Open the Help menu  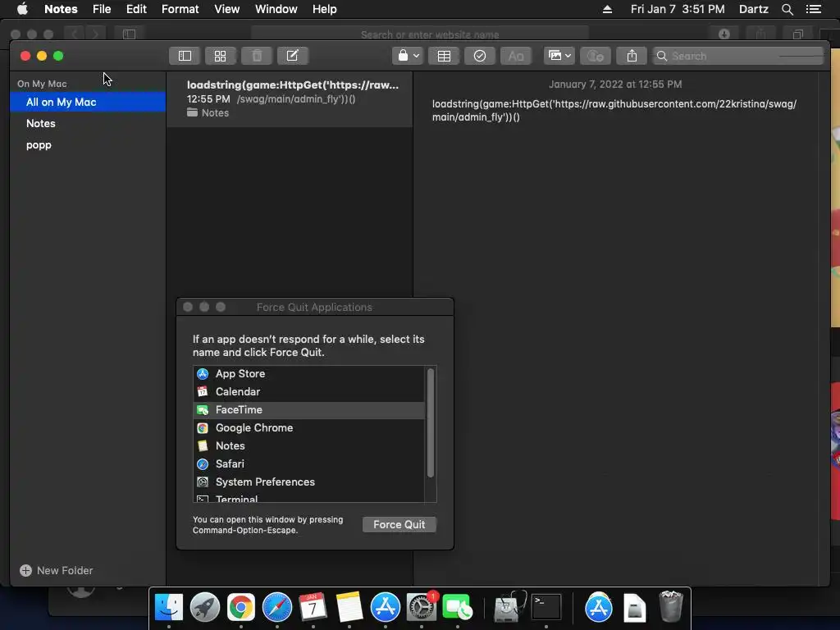[x=324, y=9]
